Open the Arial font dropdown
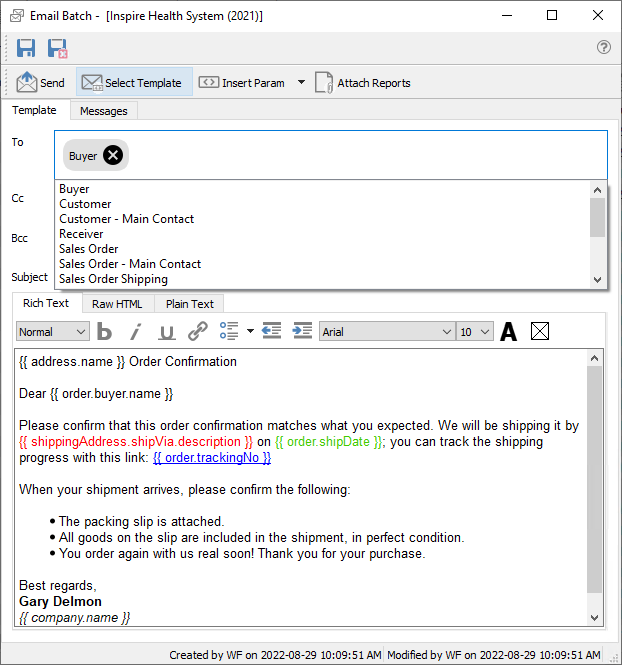 [387, 332]
